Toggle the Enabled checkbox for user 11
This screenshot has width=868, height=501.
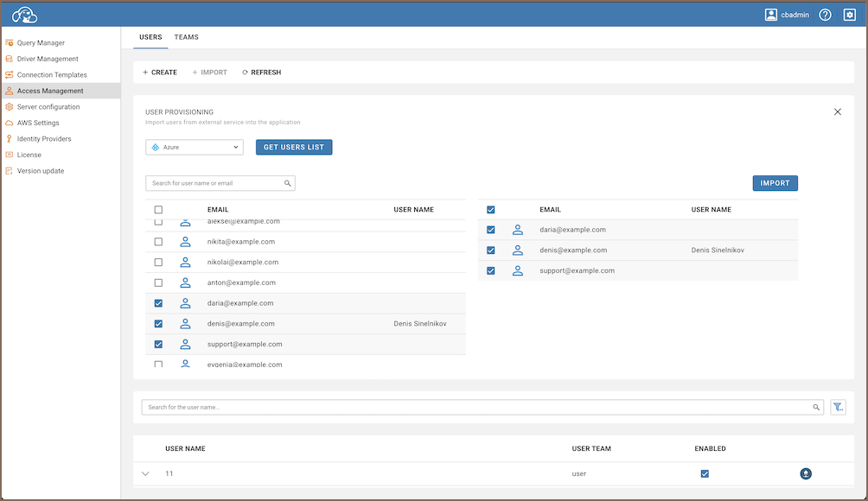point(705,473)
